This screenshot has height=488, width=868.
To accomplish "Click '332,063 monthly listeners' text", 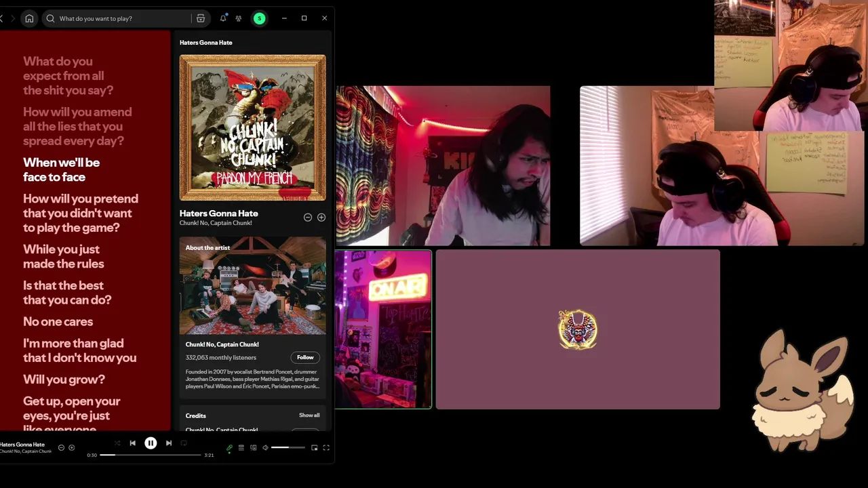I will coord(221,357).
